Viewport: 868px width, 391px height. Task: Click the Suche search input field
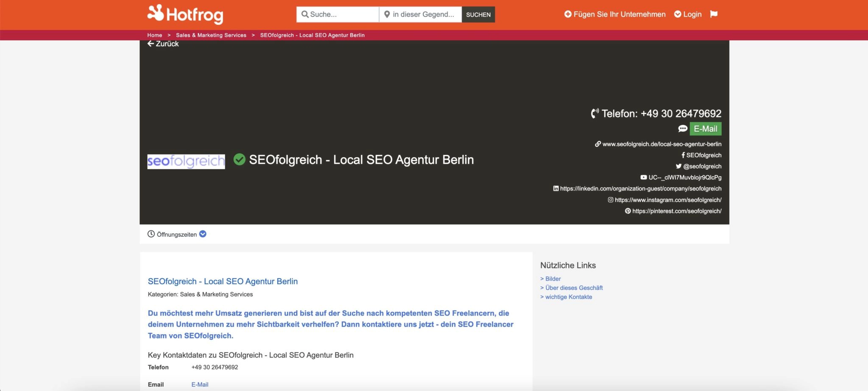(337, 14)
